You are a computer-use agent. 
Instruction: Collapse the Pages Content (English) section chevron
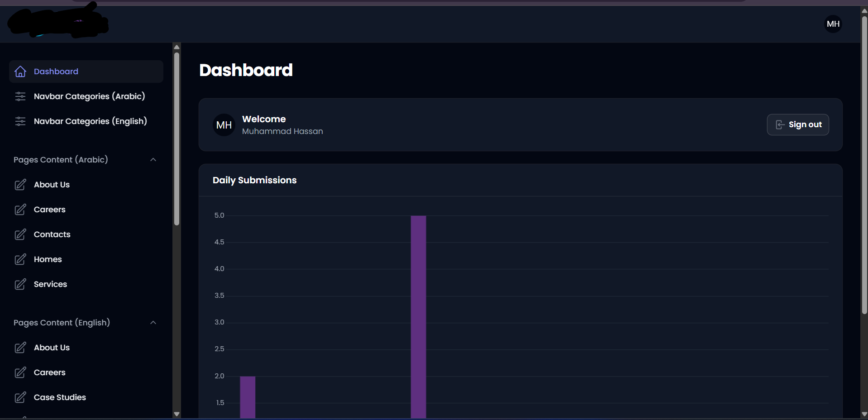click(x=153, y=323)
